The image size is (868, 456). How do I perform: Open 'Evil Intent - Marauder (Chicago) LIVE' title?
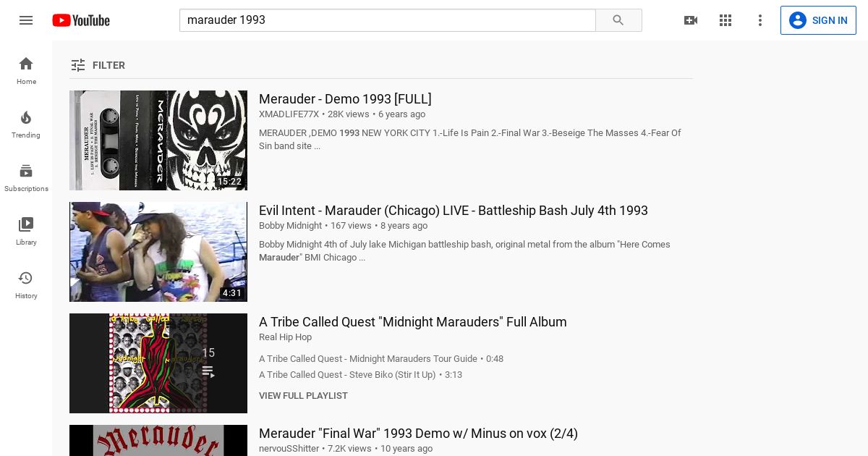454,211
